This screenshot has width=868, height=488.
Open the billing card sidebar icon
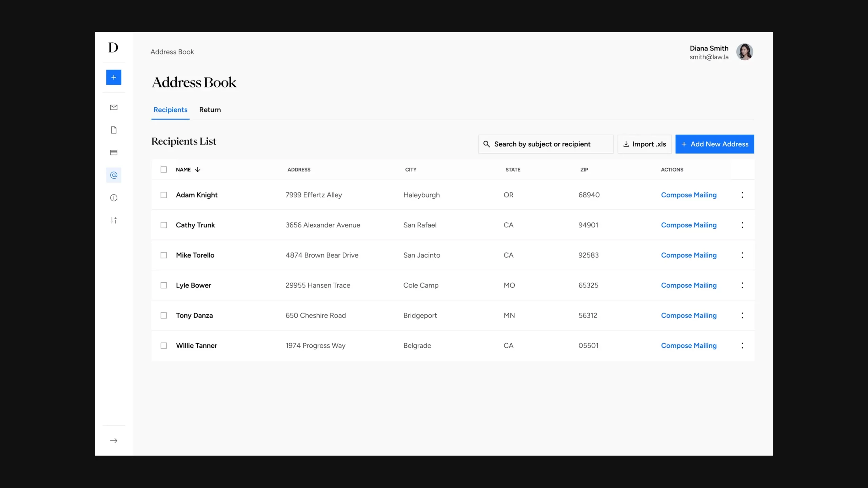[x=114, y=152]
